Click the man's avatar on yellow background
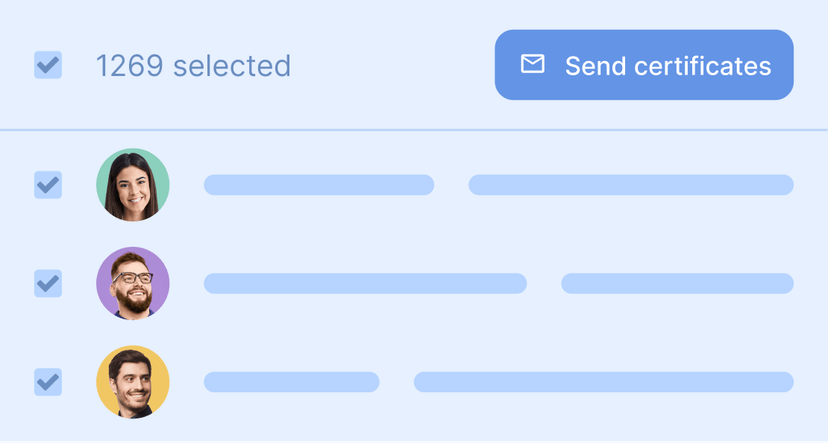This screenshot has height=443, width=828. [x=133, y=382]
